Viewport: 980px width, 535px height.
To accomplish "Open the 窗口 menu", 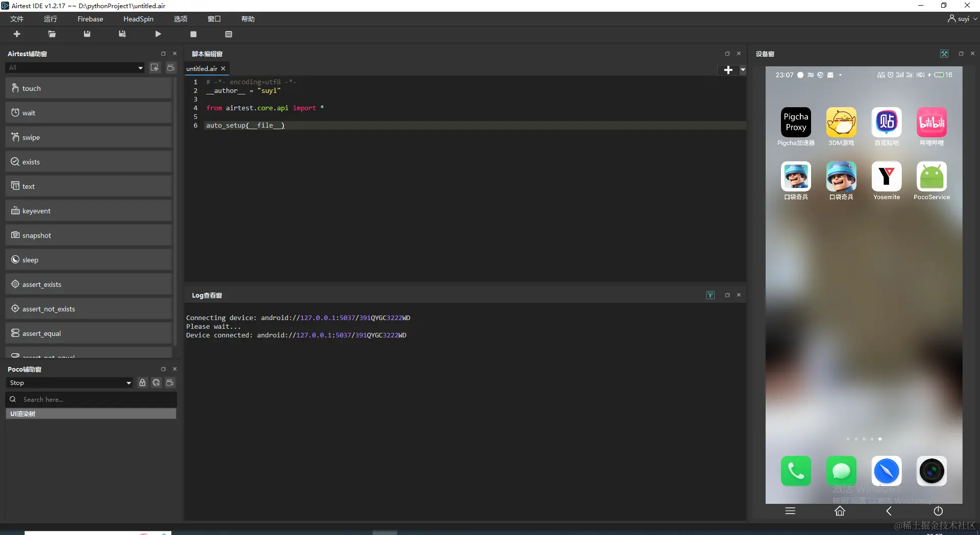I will coord(214,19).
